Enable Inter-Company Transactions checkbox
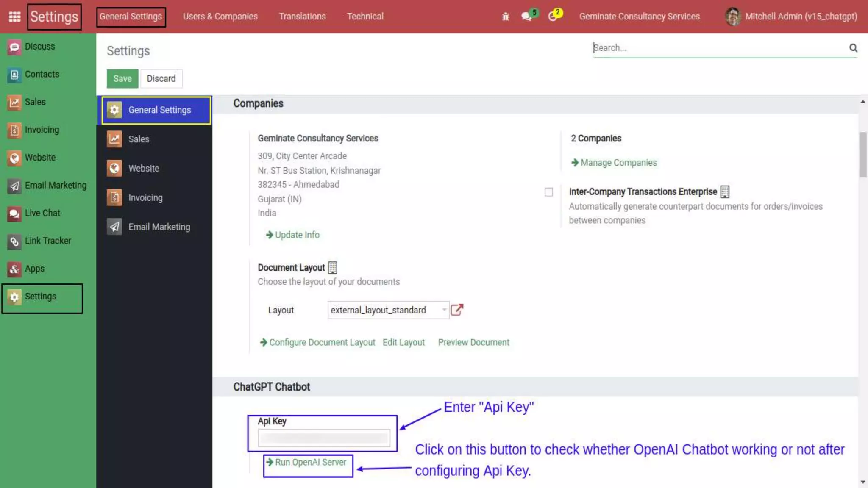Image resolution: width=868 pixels, height=488 pixels. point(548,192)
